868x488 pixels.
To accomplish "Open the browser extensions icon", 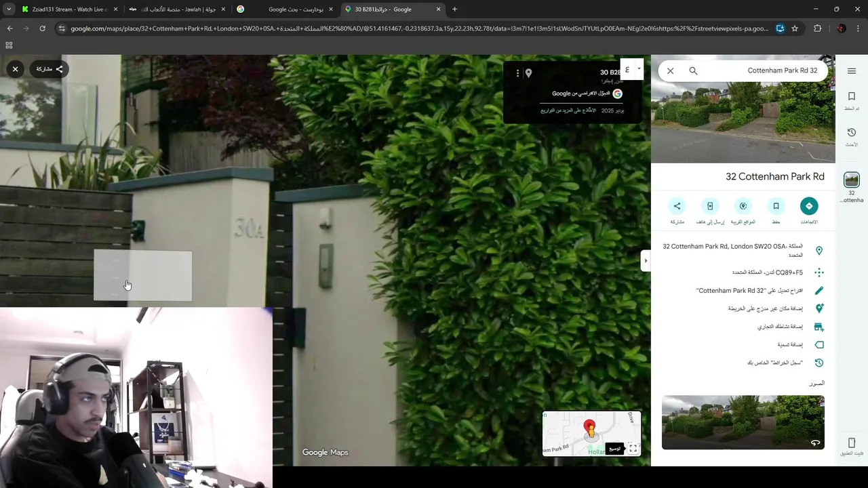I will click(x=817, y=28).
